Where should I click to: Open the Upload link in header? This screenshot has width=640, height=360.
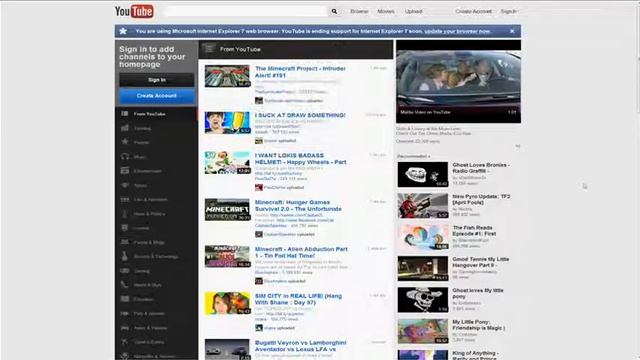(413, 11)
